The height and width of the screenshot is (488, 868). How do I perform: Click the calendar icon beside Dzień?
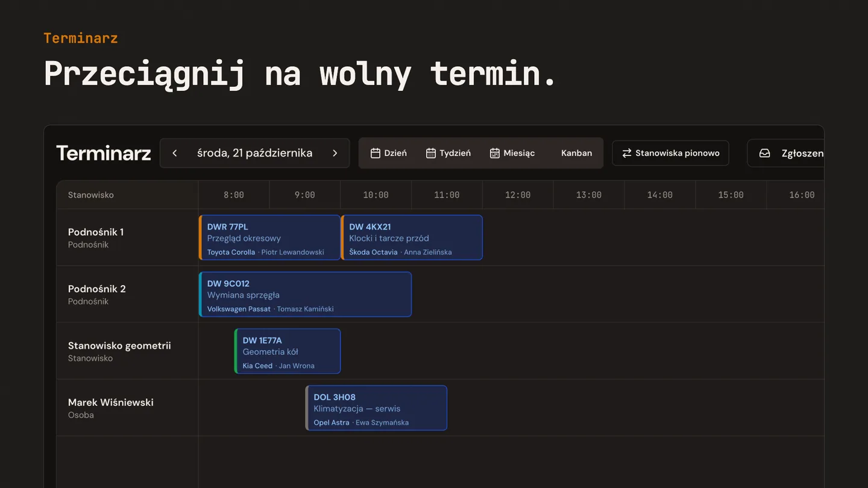coord(375,153)
